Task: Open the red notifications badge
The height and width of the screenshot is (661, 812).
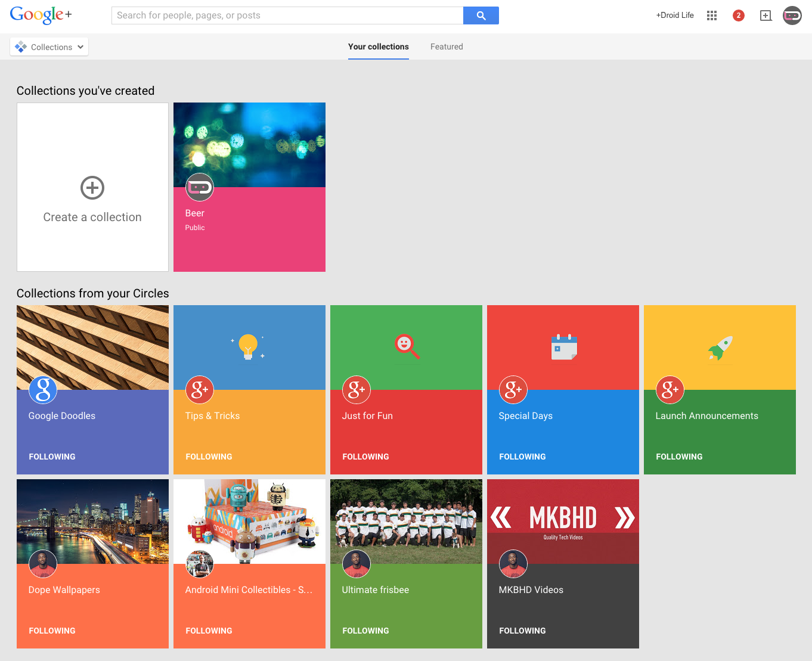Action: pyautogui.click(x=738, y=15)
